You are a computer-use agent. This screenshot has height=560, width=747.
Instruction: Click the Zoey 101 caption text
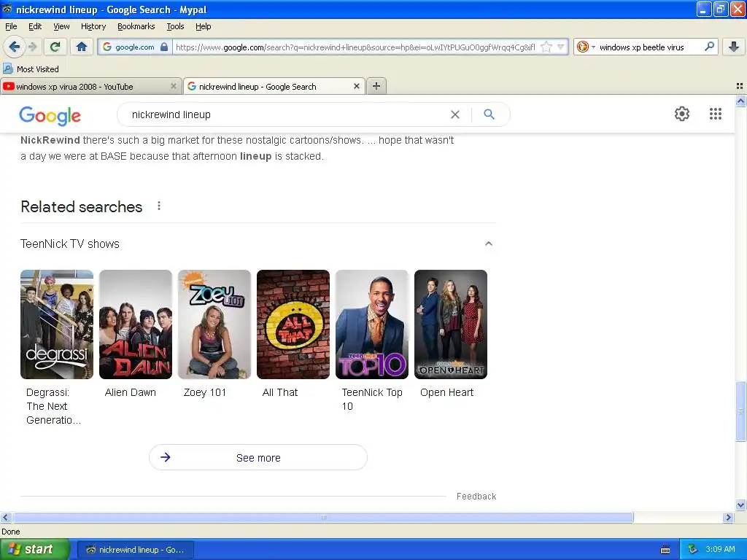coord(205,392)
